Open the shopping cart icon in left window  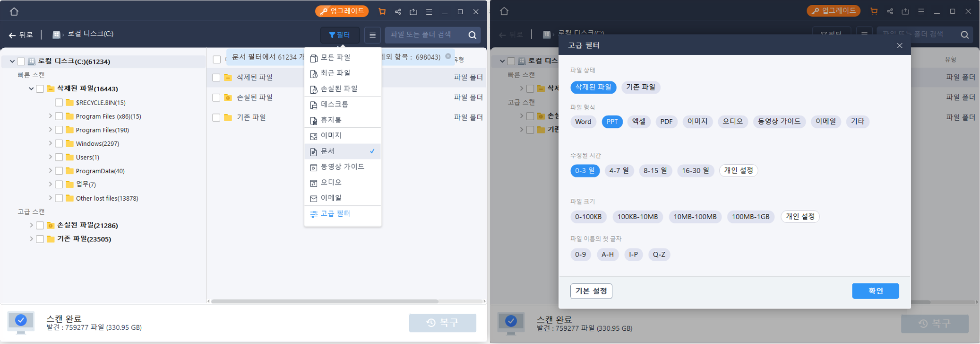coord(382,12)
